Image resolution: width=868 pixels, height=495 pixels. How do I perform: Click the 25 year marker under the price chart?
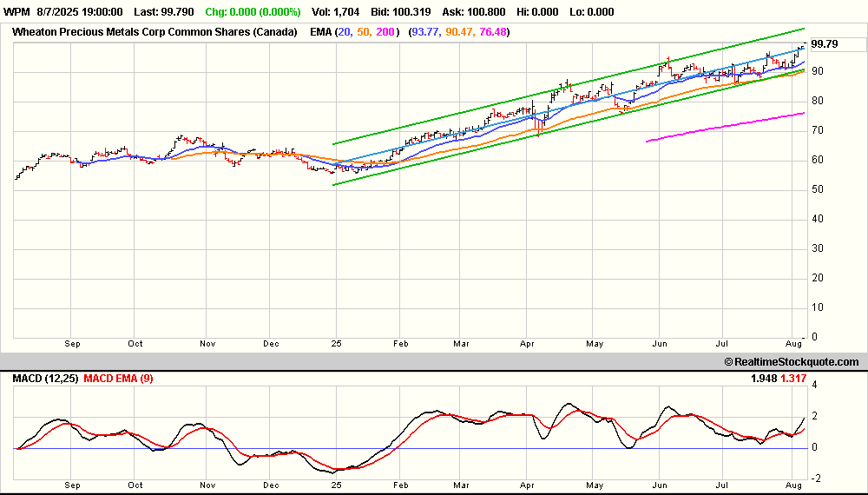coord(337,344)
